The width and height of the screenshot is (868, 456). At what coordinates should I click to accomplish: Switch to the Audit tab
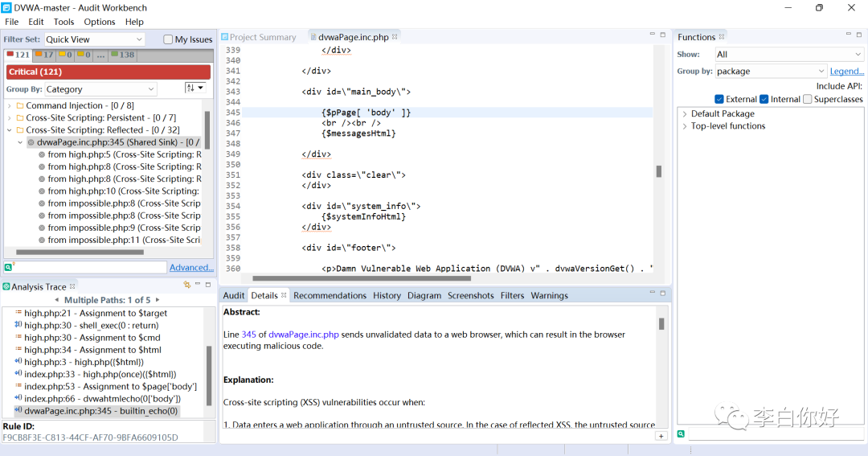234,295
